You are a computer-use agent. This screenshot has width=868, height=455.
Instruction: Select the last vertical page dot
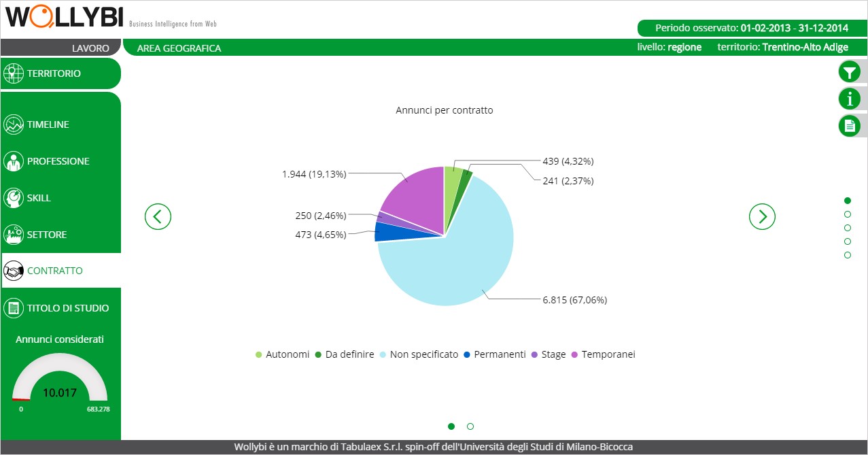848,255
